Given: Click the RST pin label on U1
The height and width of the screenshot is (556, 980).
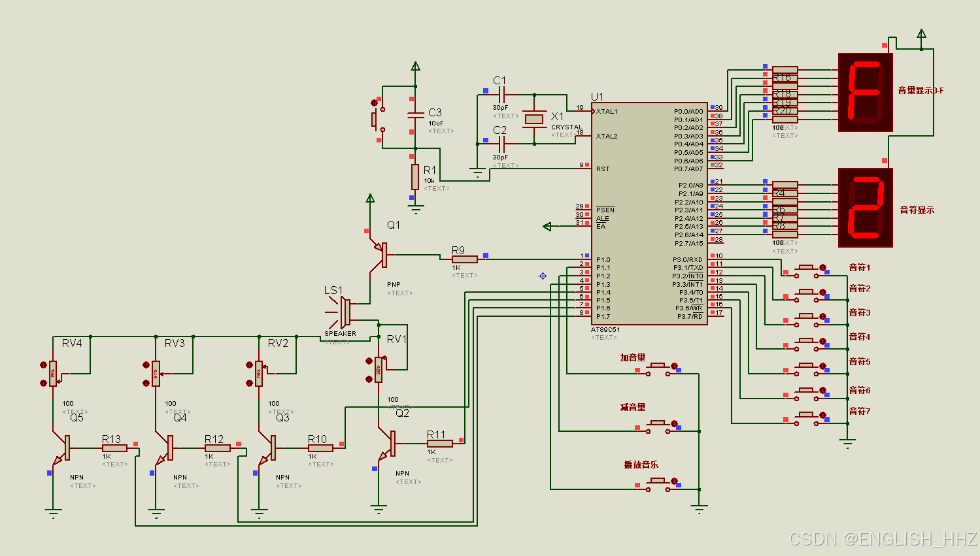Looking at the screenshot, I should click(603, 169).
